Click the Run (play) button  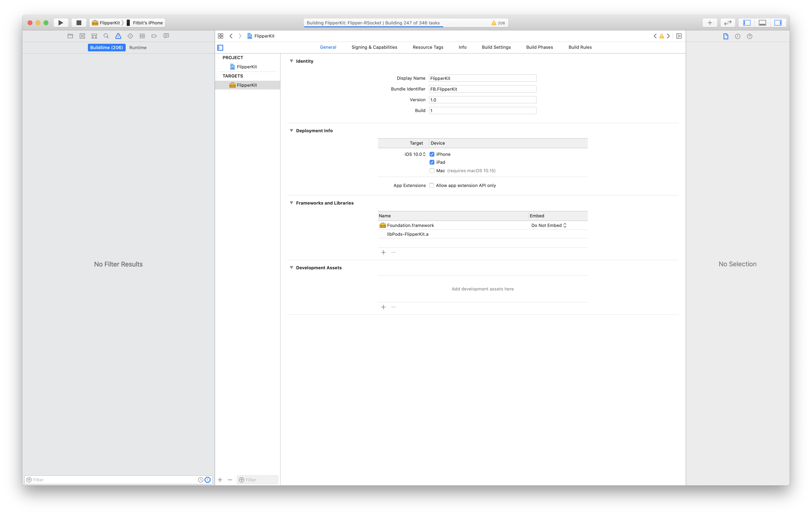(x=61, y=23)
